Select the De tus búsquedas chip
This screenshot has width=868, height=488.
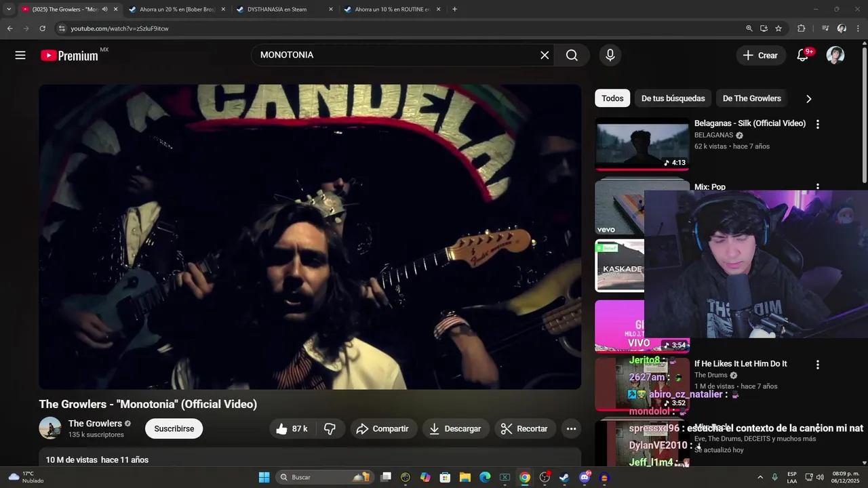(673, 98)
